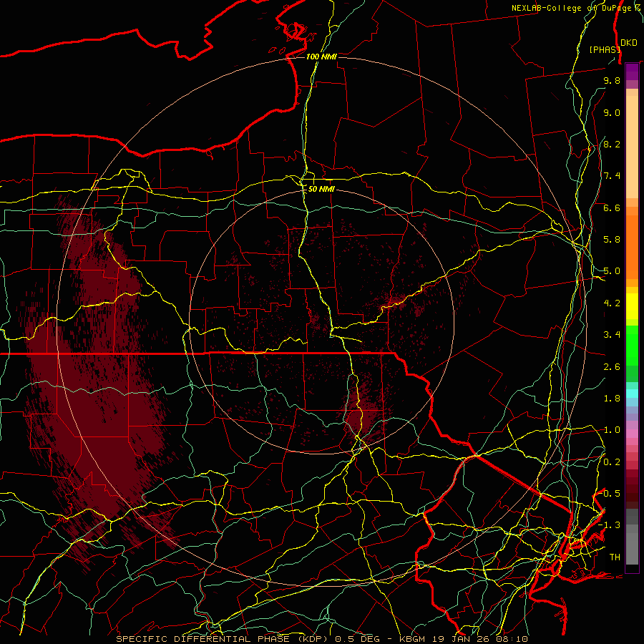
Task: Select the -0.5 legend value
Action: point(610,494)
